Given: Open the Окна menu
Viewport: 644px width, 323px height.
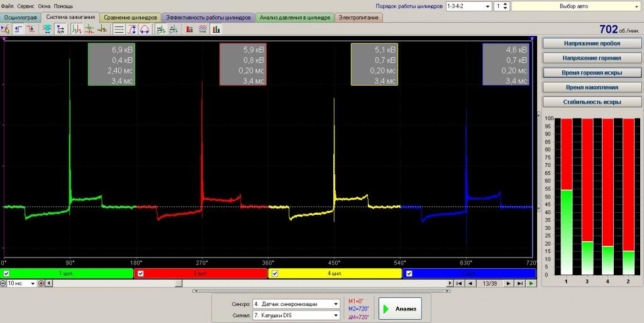Looking at the screenshot, I should (44, 6).
